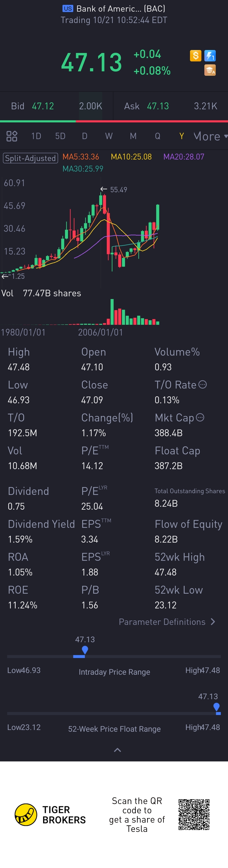The width and height of the screenshot is (228, 868).
Task: Switch chart to 1D timeframe
Action: pyautogui.click(x=36, y=136)
